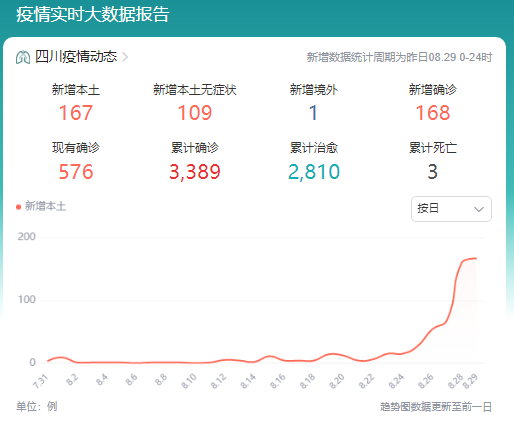The image size is (514, 429).
Task: Select the 新增本土无症状 count 109
Action: (195, 113)
